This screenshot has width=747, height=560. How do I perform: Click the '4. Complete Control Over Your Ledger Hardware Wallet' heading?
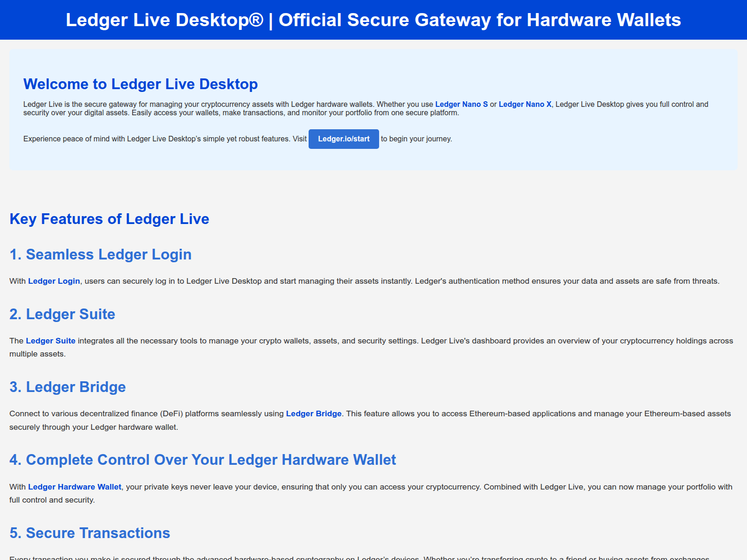pyautogui.click(x=203, y=460)
